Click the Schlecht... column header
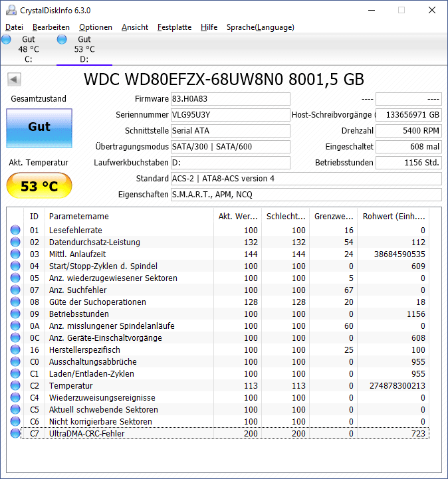The width and height of the screenshot is (448, 479). tap(286, 217)
